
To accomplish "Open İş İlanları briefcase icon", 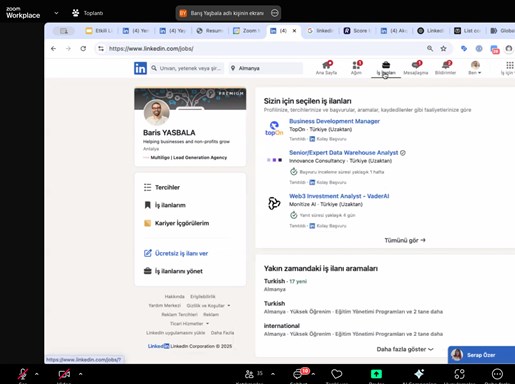I will 386,68.
